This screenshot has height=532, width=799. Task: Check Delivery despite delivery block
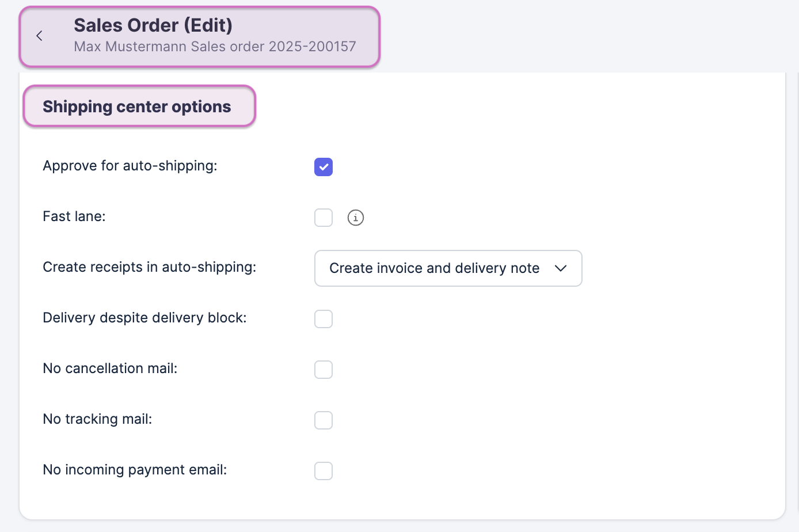[324, 319]
